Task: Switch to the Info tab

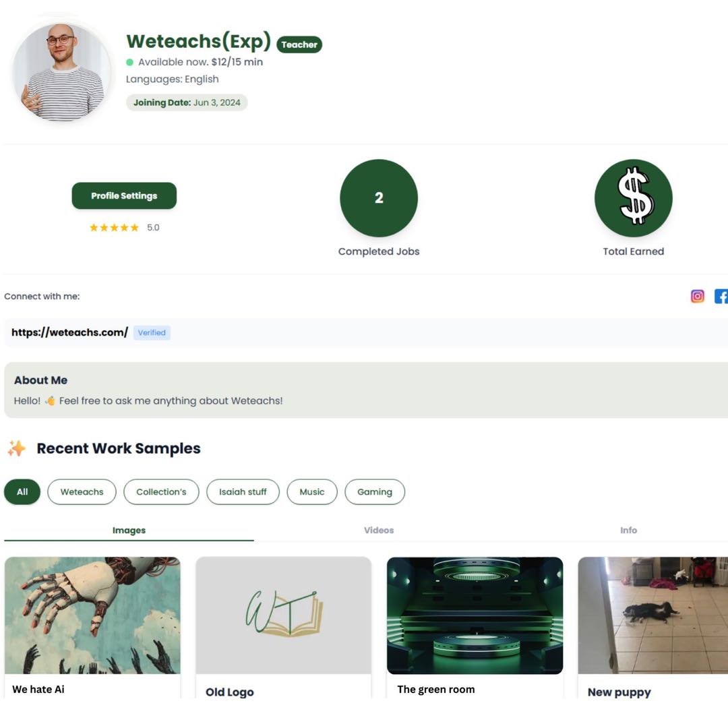Action: (629, 530)
